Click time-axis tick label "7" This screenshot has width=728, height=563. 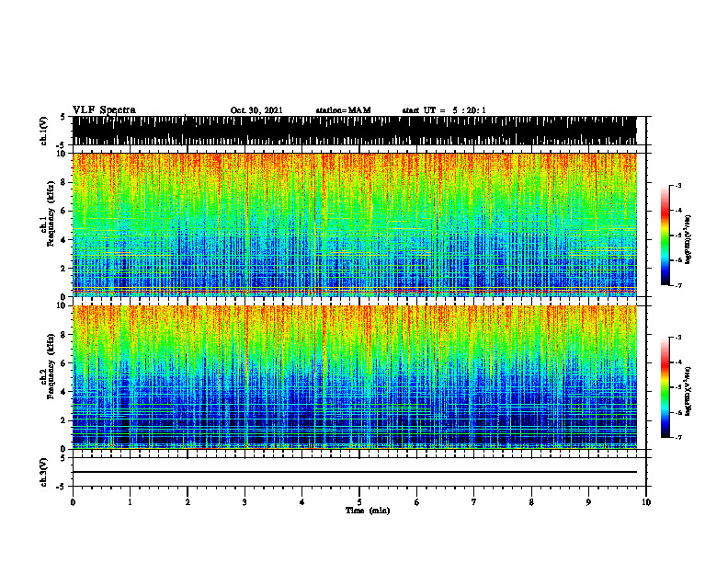[x=474, y=502]
